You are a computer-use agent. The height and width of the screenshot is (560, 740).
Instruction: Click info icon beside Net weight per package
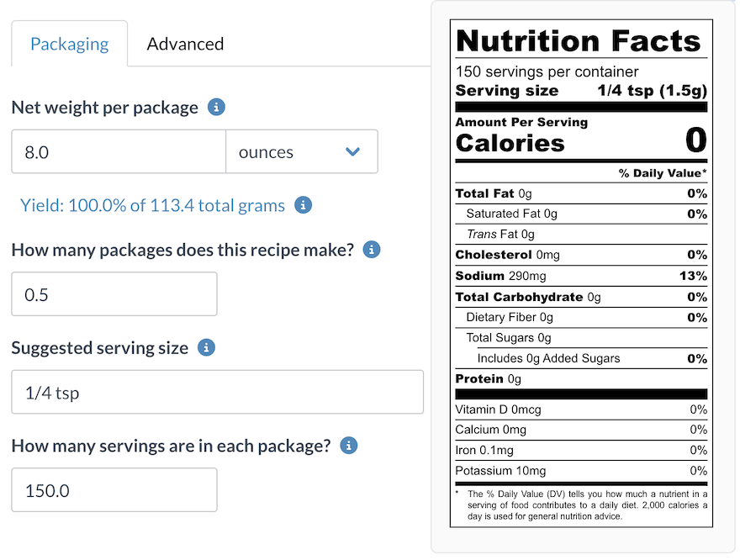pos(216,108)
